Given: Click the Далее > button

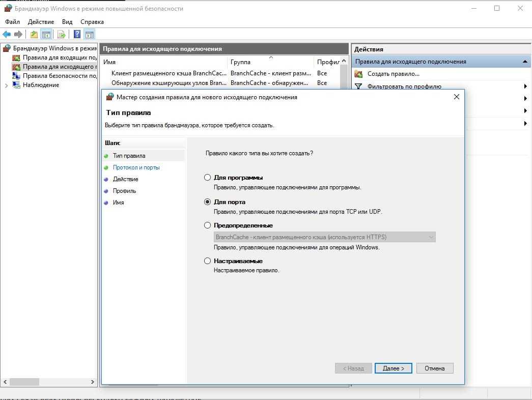Looking at the screenshot, I should (393, 368).
